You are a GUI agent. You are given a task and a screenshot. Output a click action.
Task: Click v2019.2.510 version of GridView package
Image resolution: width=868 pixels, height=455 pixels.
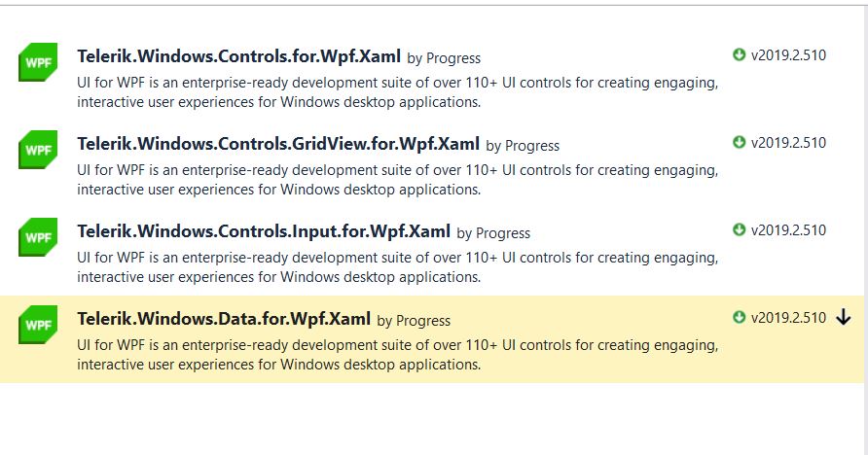point(787,143)
